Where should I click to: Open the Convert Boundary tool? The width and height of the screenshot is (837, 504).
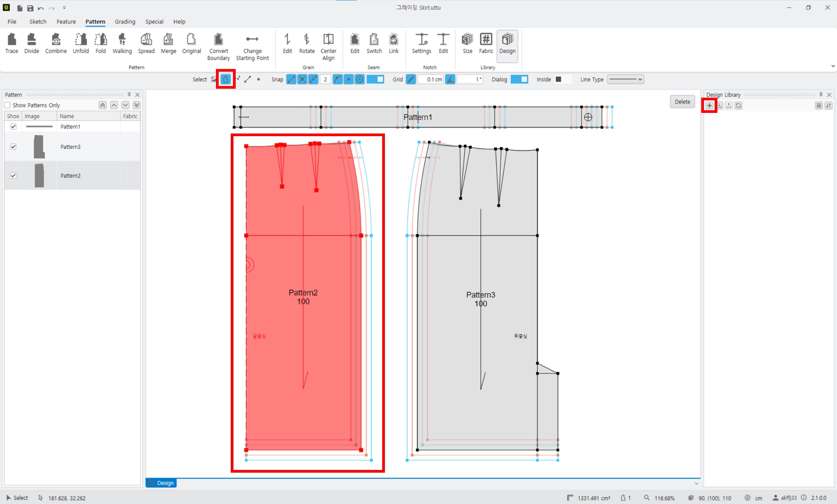point(219,47)
